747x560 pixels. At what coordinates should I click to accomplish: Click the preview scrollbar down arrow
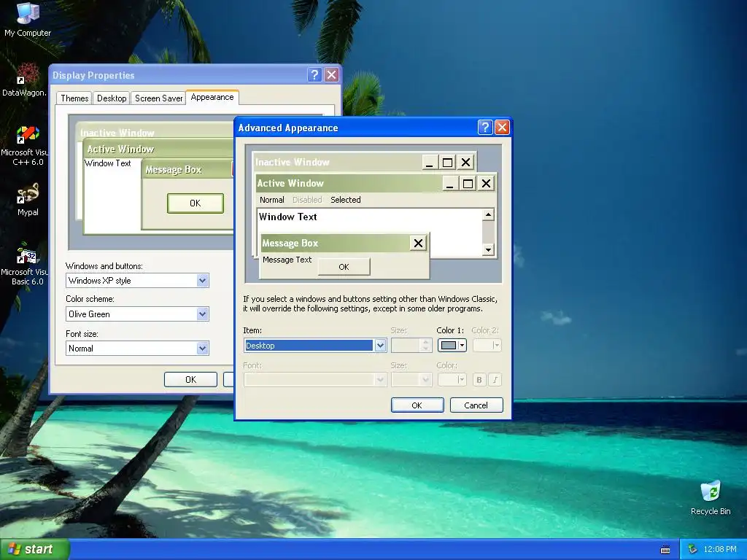pyautogui.click(x=488, y=249)
